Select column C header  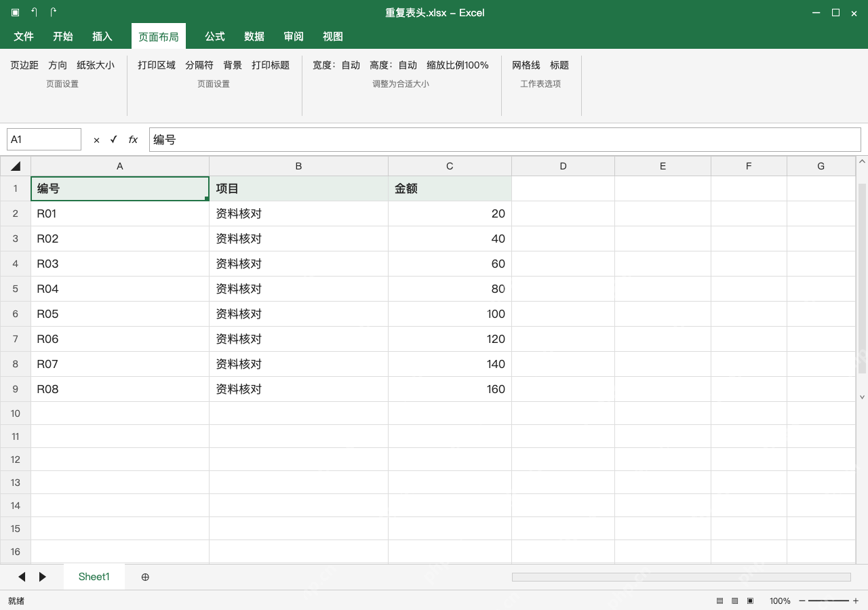coord(450,166)
